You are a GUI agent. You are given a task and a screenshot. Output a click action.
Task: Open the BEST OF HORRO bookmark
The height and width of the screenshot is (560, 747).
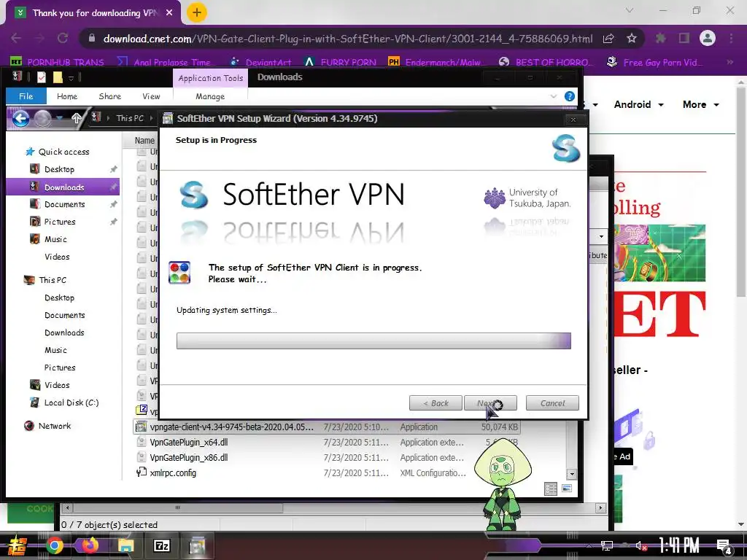click(x=546, y=62)
